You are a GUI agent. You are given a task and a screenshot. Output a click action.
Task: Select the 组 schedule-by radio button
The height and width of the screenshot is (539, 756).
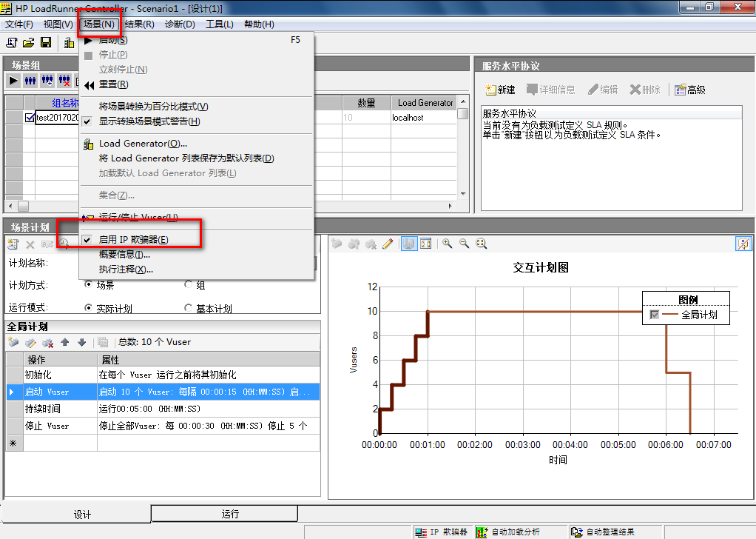coord(188,284)
